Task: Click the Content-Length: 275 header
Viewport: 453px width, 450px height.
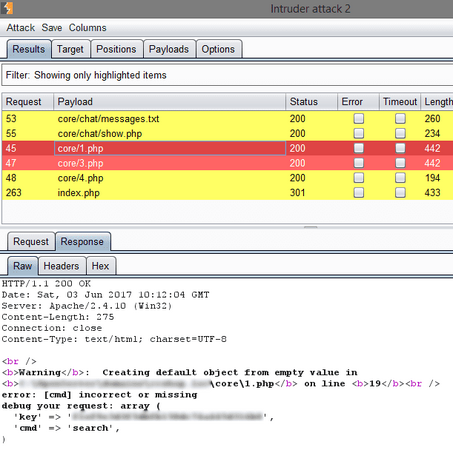Action: pyautogui.click(x=58, y=317)
